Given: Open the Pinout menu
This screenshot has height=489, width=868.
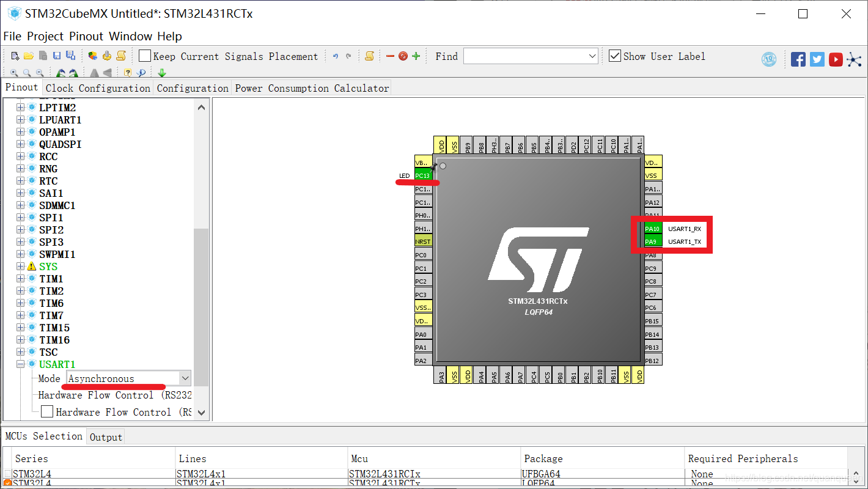Looking at the screenshot, I should (86, 36).
